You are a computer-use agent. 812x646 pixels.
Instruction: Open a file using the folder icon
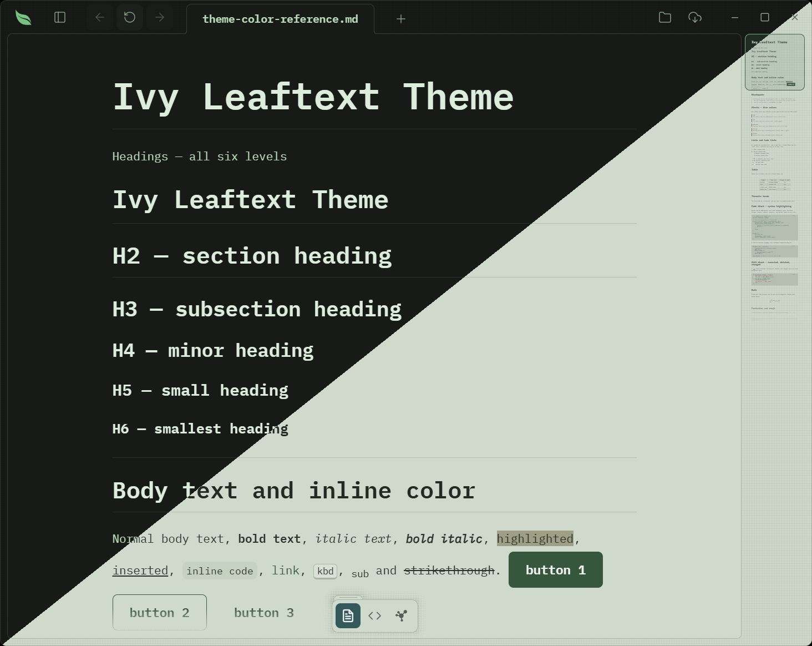[665, 18]
